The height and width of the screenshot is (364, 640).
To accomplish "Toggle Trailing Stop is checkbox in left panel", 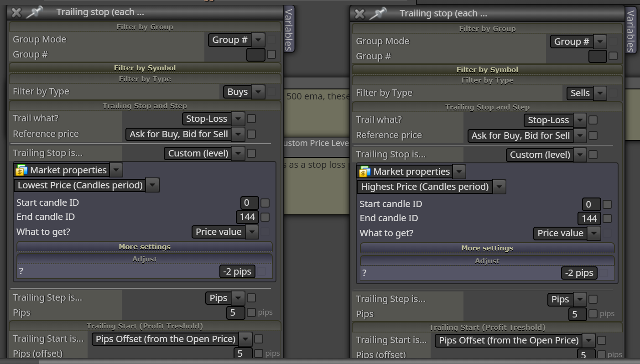I will point(251,153).
